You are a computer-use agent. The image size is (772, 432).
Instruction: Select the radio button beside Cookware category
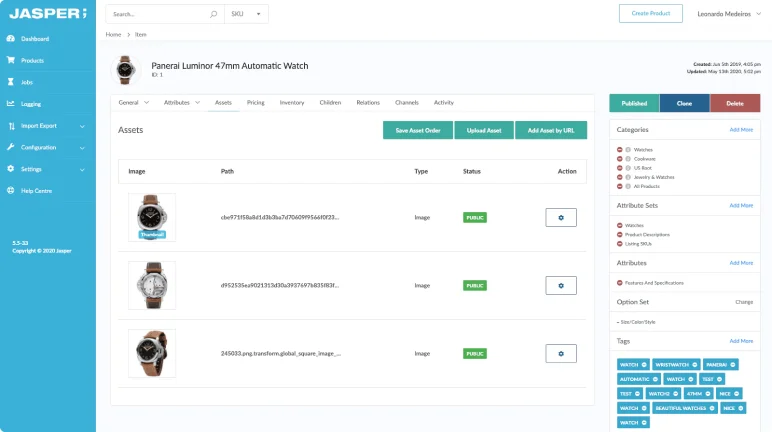[x=628, y=159]
